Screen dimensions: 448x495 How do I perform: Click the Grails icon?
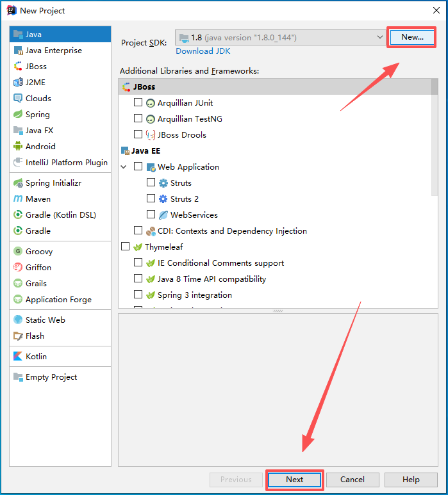(x=18, y=284)
